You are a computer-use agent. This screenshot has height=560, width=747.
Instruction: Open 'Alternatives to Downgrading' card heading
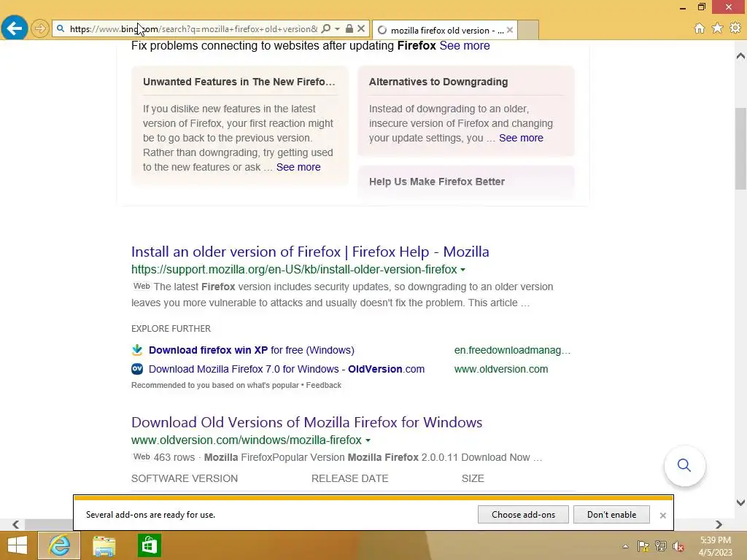pos(438,82)
